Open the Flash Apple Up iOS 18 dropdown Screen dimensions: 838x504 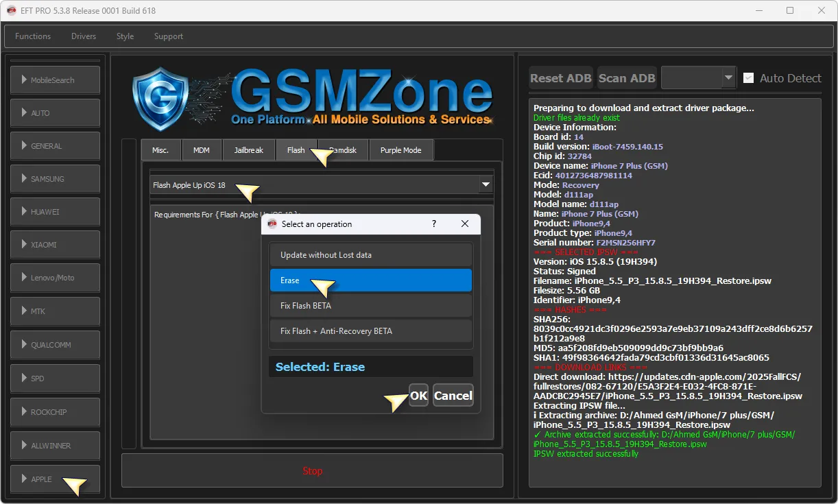pos(486,184)
